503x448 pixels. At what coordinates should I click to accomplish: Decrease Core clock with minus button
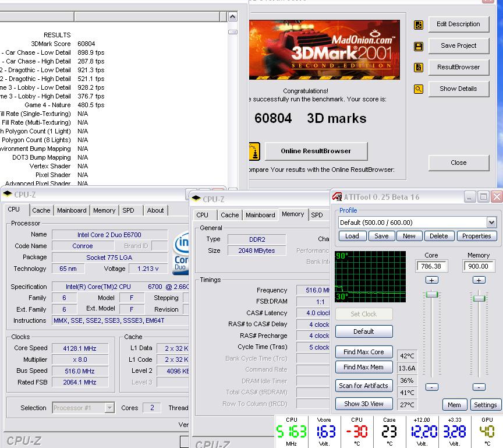click(x=432, y=387)
